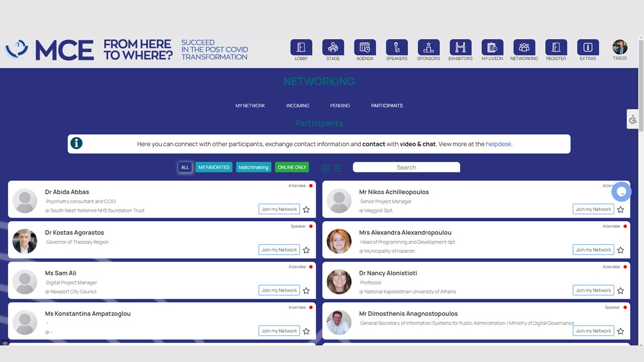
Task: Click the Extras info icon
Action: 588,48
